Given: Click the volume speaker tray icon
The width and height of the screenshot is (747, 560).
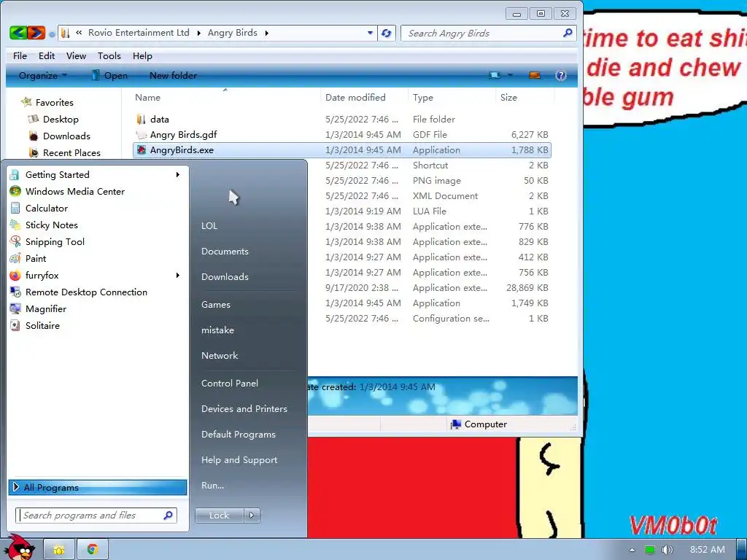Looking at the screenshot, I should [667, 550].
